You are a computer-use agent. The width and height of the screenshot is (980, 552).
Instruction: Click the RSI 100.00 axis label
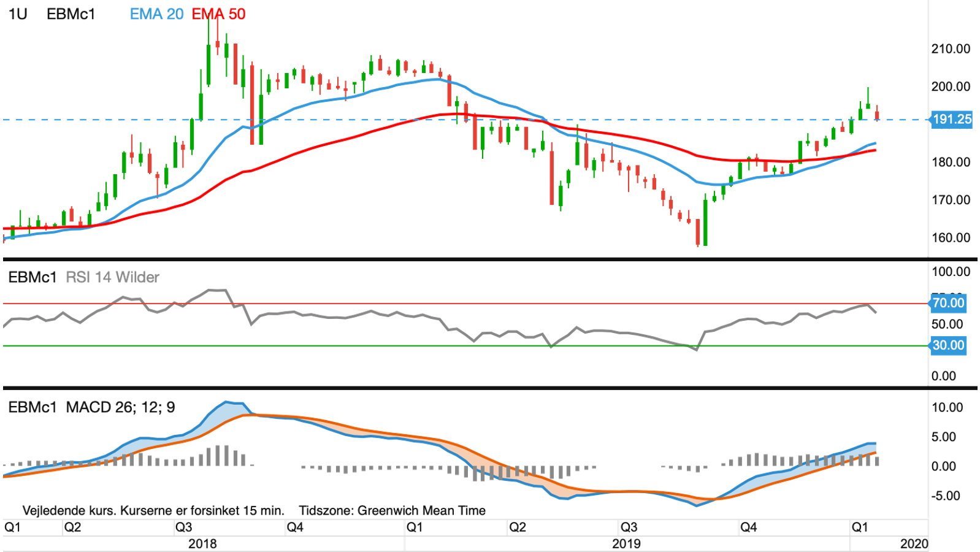coord(951,272)
